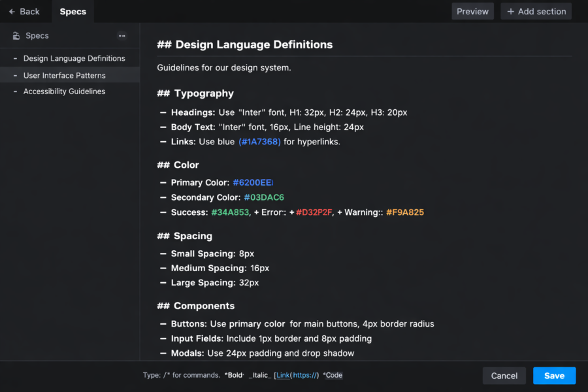Click the _Italic_ formatting hint
Viewport: 588px width, 392px height.
259,375
